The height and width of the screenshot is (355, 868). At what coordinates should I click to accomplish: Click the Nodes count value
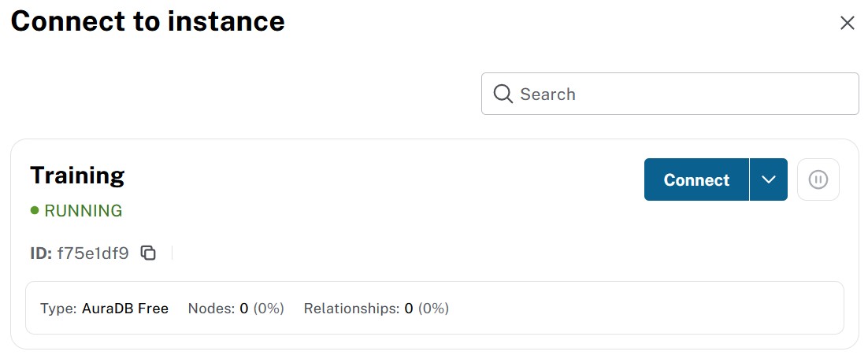pyautogui.click(x=244, y=309)
